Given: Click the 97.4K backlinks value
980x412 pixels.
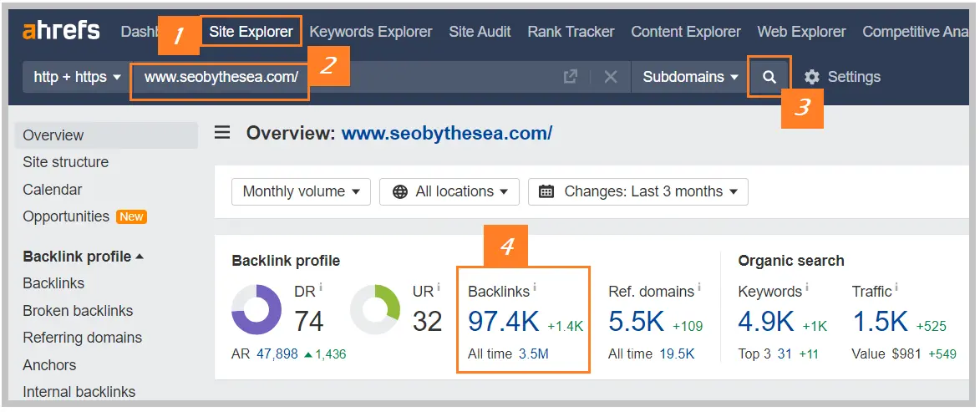Looking at the screenshot, I should [x=504, y=322].
